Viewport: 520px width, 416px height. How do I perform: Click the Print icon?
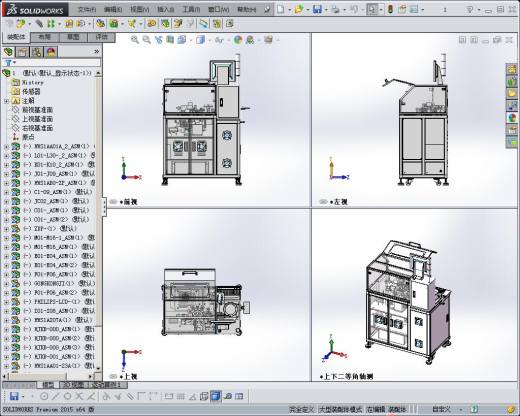pos(335,9)
